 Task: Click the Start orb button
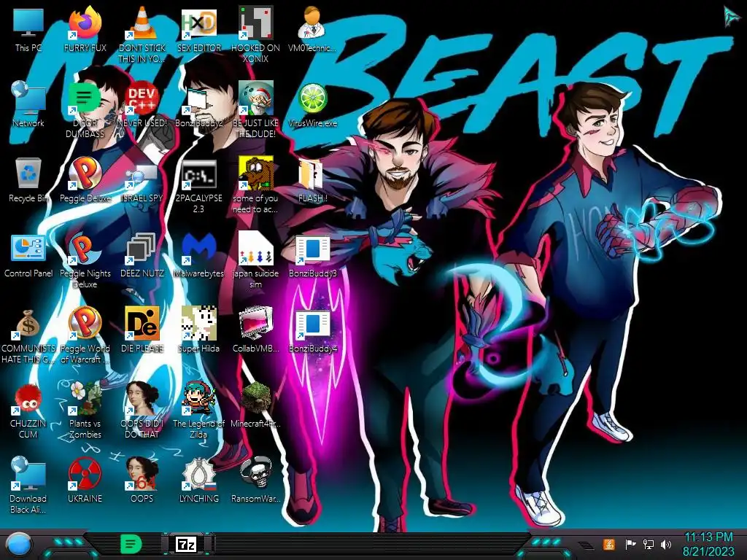19,544
